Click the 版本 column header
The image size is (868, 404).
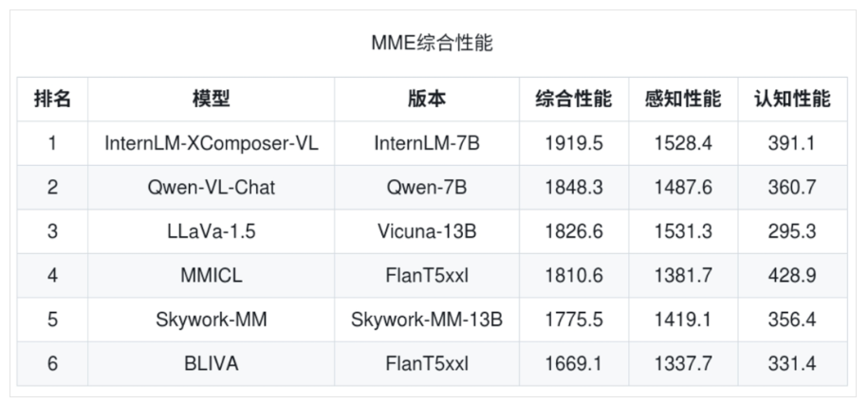tap(427, 99)
